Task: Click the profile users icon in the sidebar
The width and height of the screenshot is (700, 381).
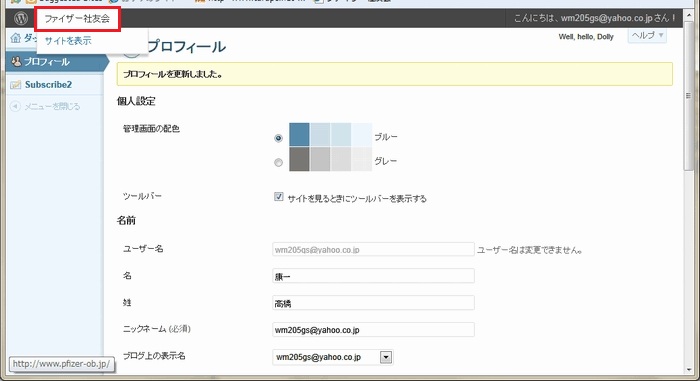Action: click(x=16, y=62)
